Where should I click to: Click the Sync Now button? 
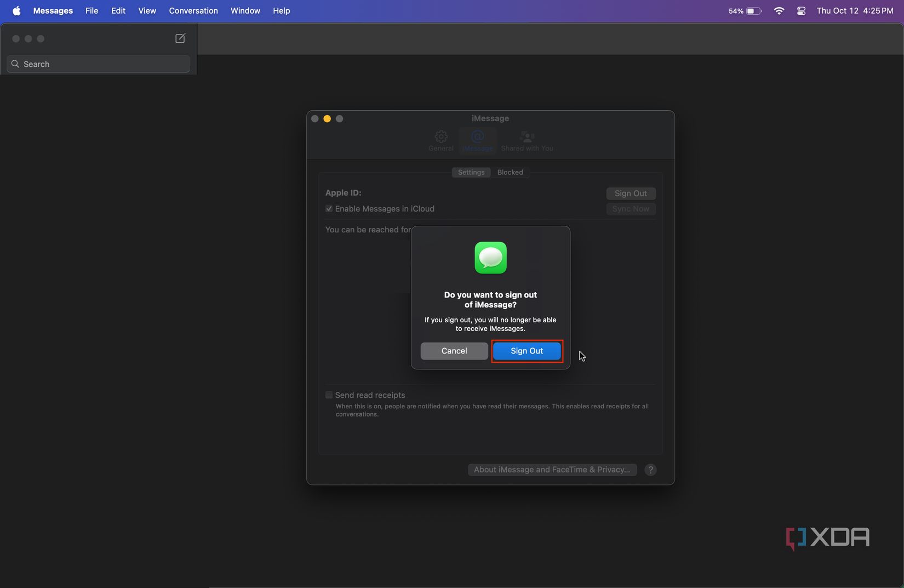click(631, 209)
